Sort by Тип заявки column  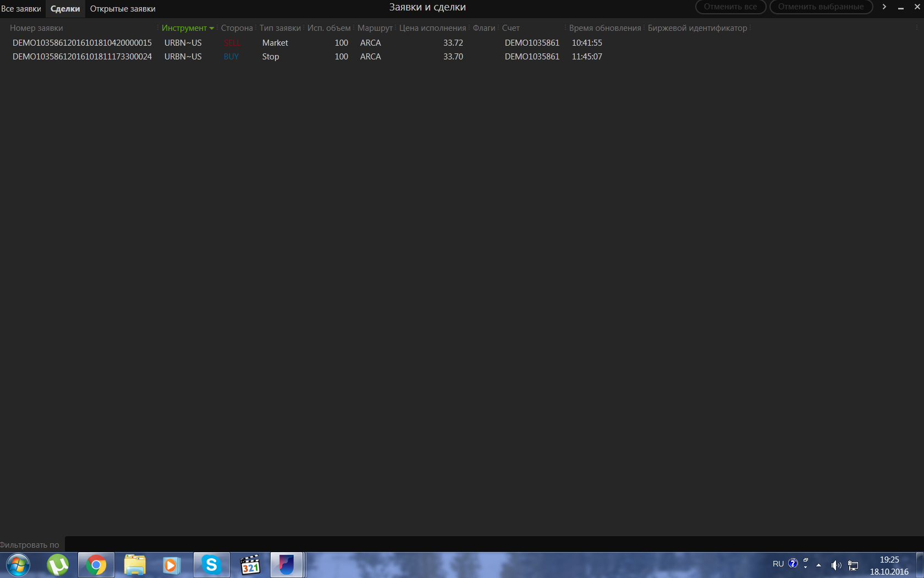[x=280, y=28]
